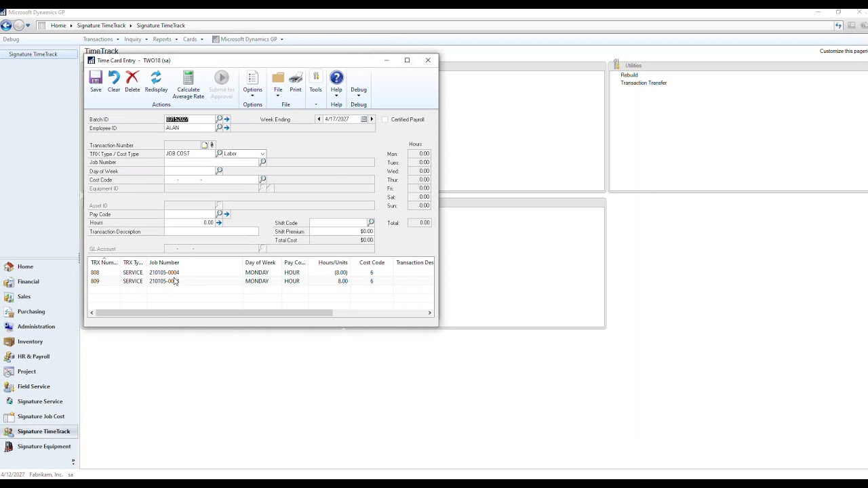Open Pay Code detail arrow

click(x=226, y=214)
